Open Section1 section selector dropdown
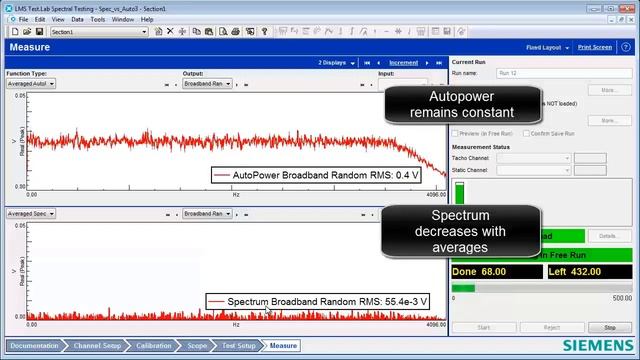The image size is (640, 360). tap(144, 32)
